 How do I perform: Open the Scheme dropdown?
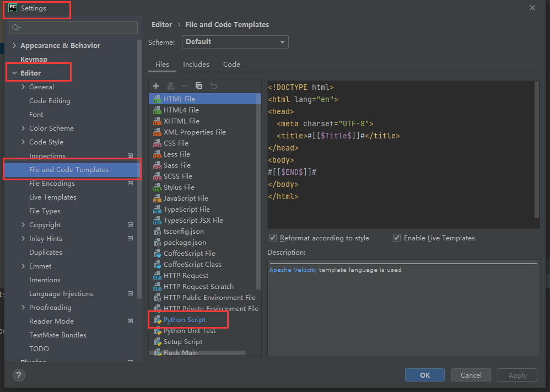coord(235,42)
